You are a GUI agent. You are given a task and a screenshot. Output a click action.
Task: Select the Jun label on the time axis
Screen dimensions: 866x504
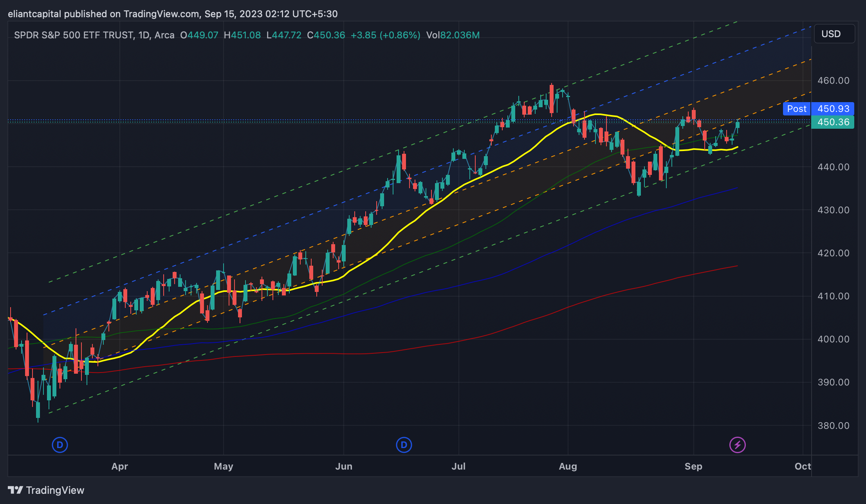pyautogui.click(x=344, y=466)
